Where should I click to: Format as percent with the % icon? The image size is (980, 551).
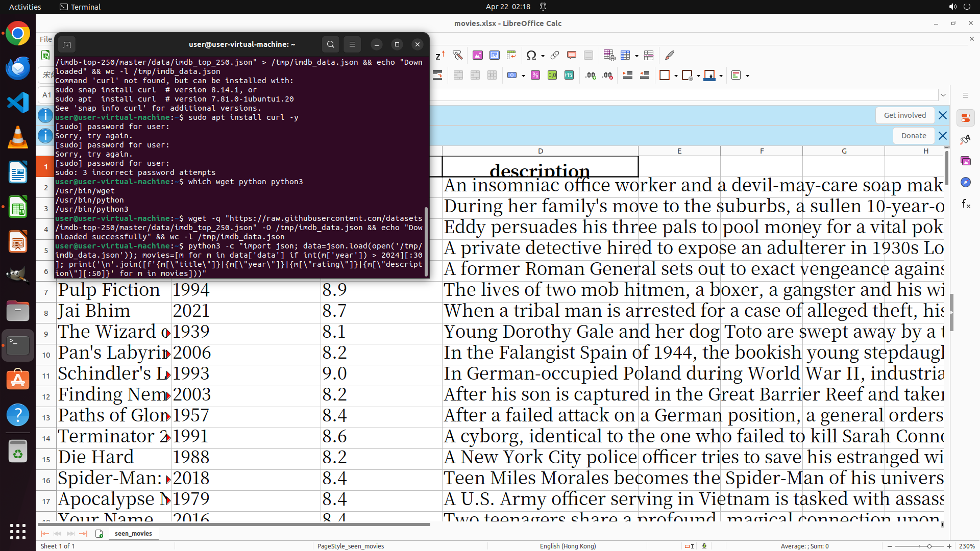[x=535, y=76]
